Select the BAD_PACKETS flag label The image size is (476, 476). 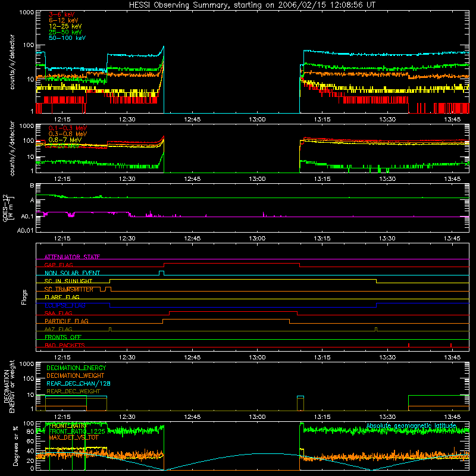[65, 345]
